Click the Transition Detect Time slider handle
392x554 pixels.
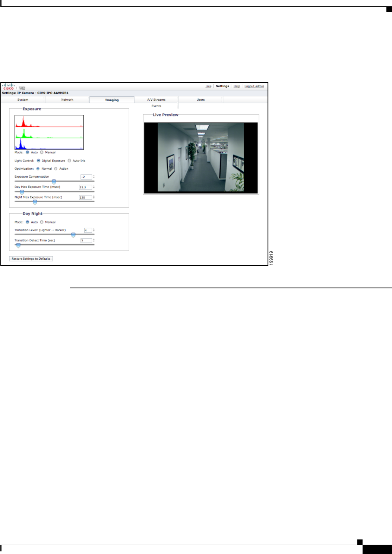18,245
